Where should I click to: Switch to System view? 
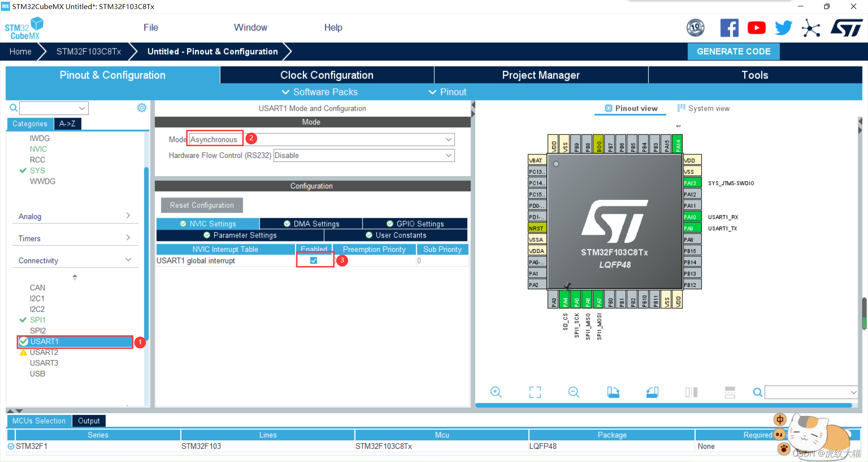coord(703,108)
